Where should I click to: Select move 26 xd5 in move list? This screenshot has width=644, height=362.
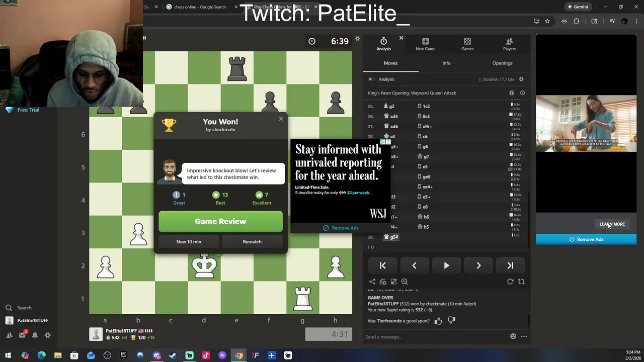coord(391,116)
